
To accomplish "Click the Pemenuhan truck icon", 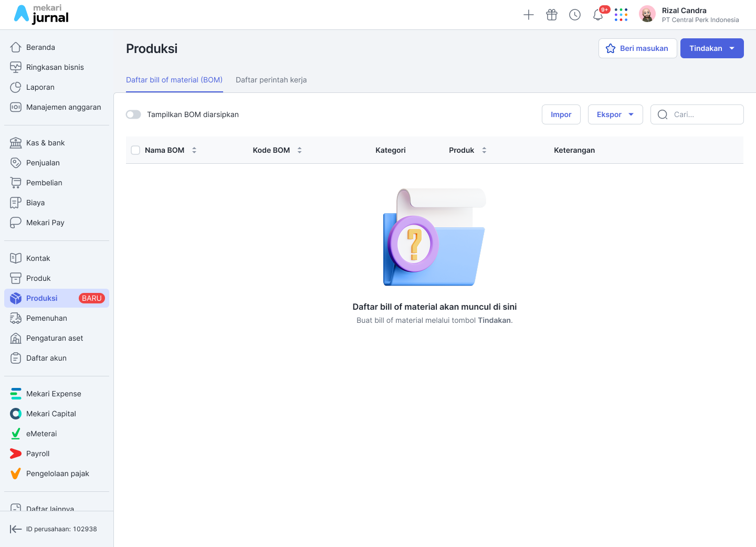I will pos(16,318).
